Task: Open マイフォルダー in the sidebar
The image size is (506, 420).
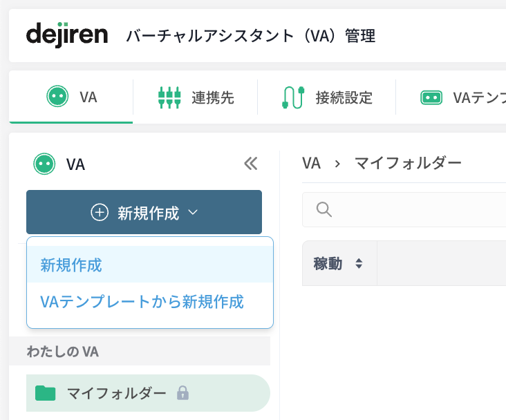Action: click(148, 393)
